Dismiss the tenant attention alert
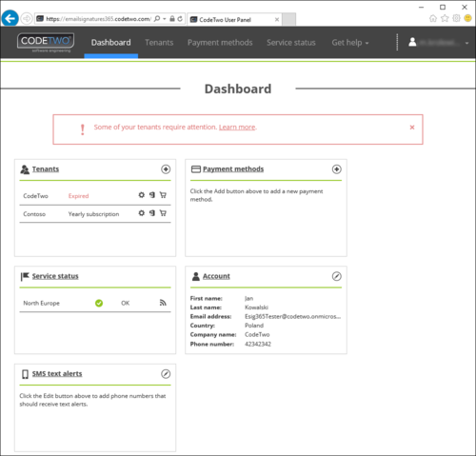Image resolution: width=476 pixels, height=456 pixels. point(412,128)
